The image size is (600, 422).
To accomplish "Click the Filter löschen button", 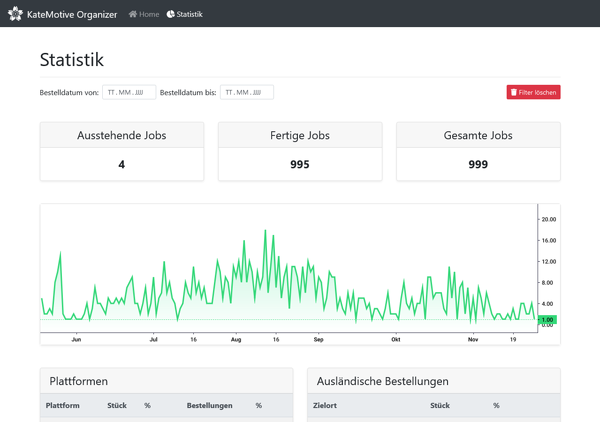I will pyautogui.click(x=533, y=92).
